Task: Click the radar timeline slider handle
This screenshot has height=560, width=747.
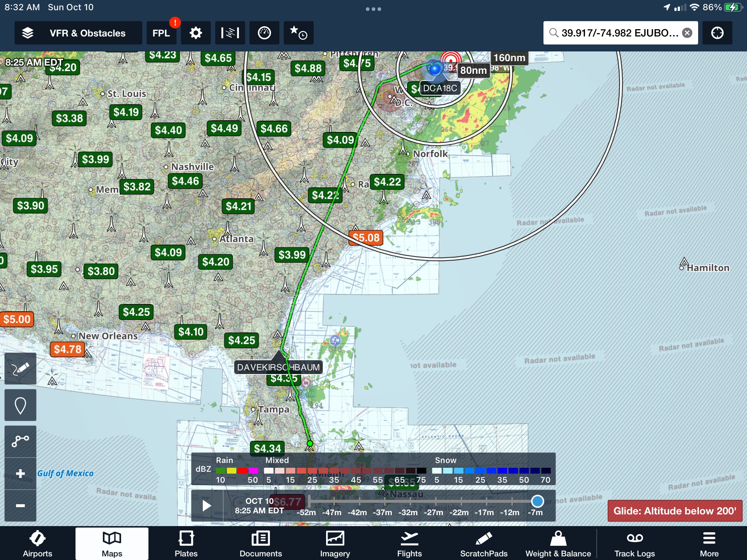Action: (x=537, y=501)
